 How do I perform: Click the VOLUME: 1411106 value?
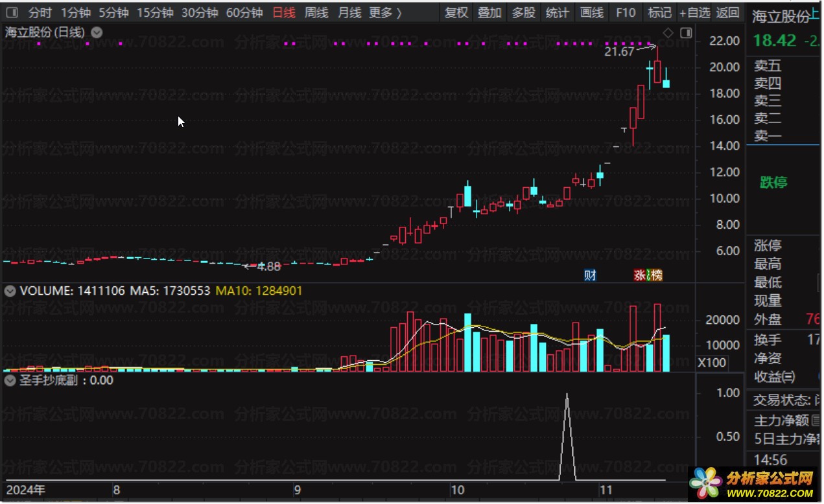pyautogui.click(x=72, y=291)
